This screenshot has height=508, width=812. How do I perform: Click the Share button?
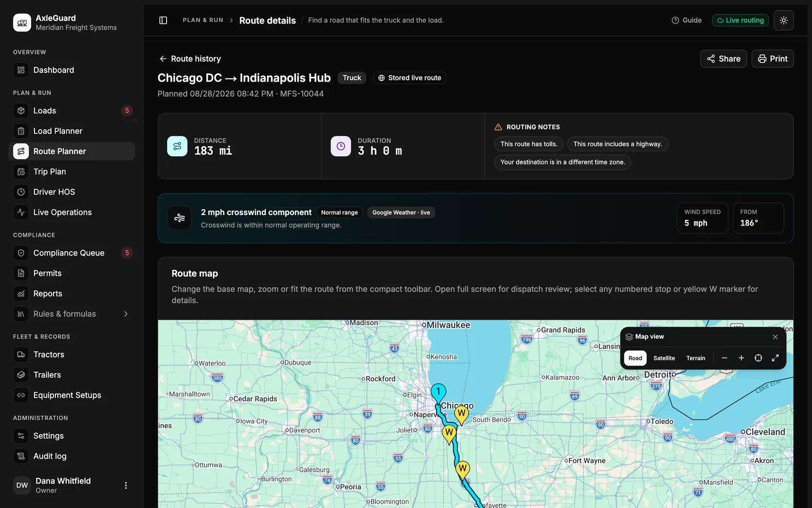tap(723, 59)
